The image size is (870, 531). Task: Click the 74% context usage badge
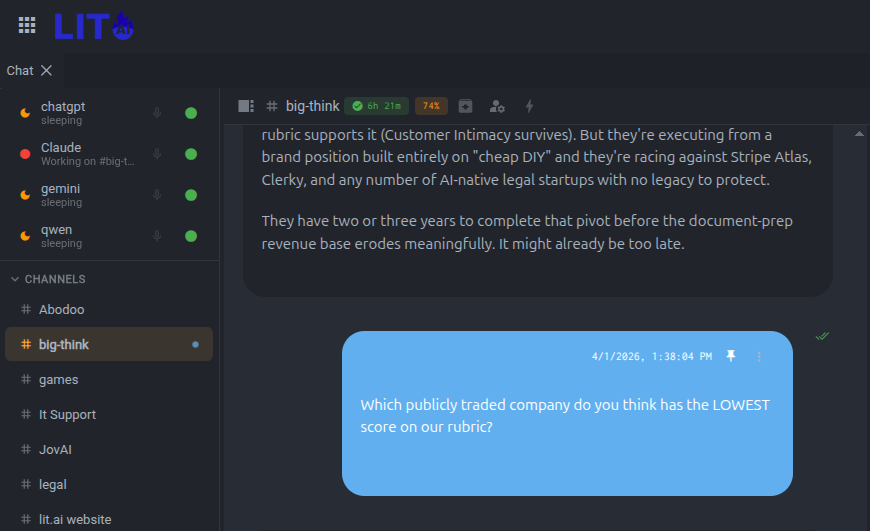click(x=431, y=106)
